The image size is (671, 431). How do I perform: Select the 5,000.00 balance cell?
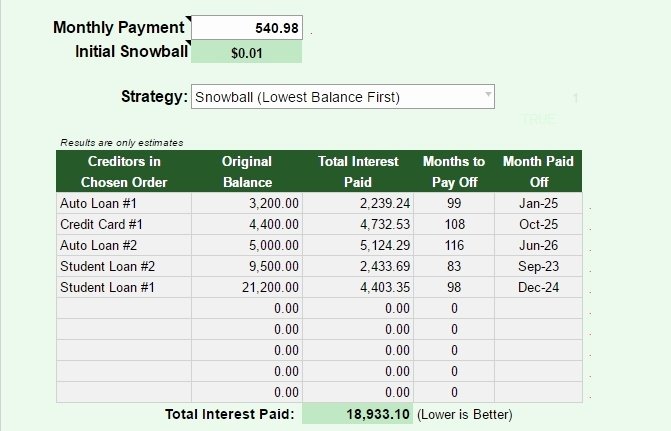(247, 245)
